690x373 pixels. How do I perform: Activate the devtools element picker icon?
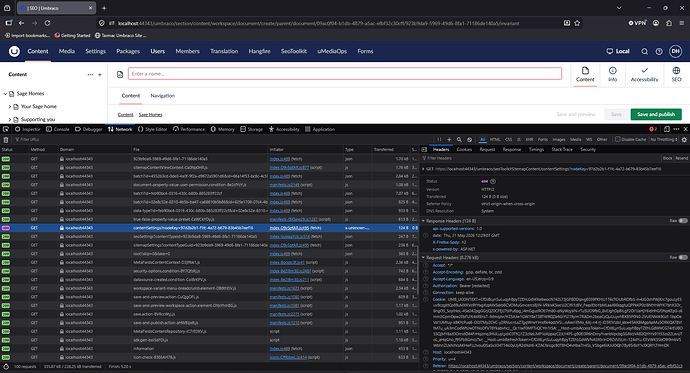[6, 129]
